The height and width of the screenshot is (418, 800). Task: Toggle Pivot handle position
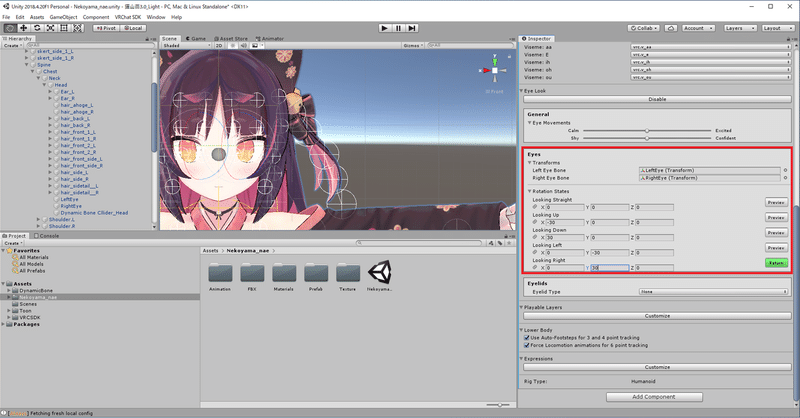[106, 28]
